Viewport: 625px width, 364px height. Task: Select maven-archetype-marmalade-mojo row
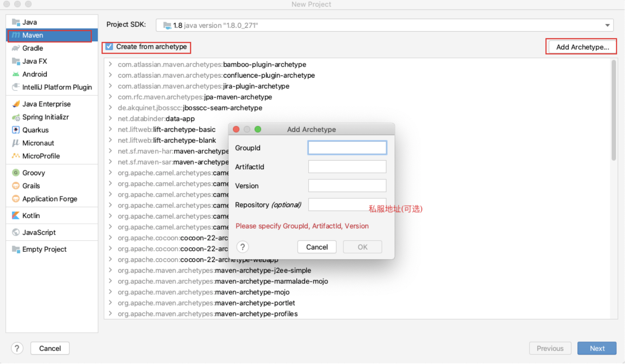(x=357, y=281)
